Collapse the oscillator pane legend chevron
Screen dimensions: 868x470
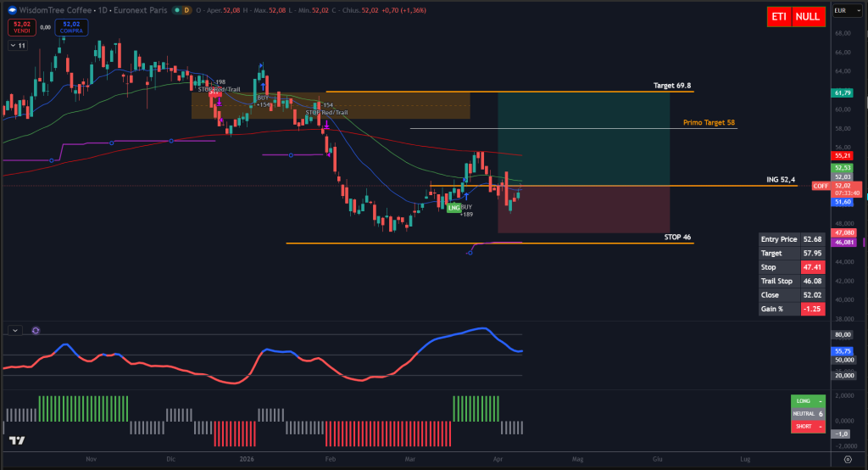click(x=15, y=330)
